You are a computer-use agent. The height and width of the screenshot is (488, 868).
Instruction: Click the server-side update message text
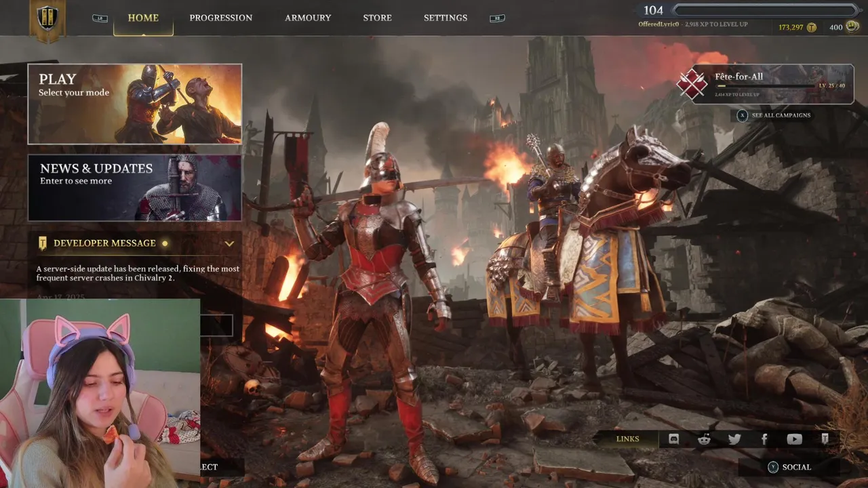(x=138, y=273)
